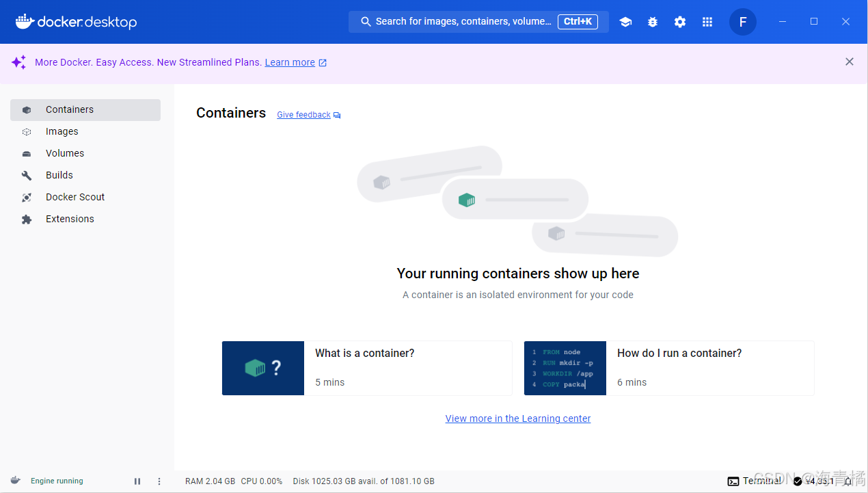This screenshot has width=868, height=493.
Task: Click the external link icon after Learn more
Action: pyautogui.click(x=323, y=63)
